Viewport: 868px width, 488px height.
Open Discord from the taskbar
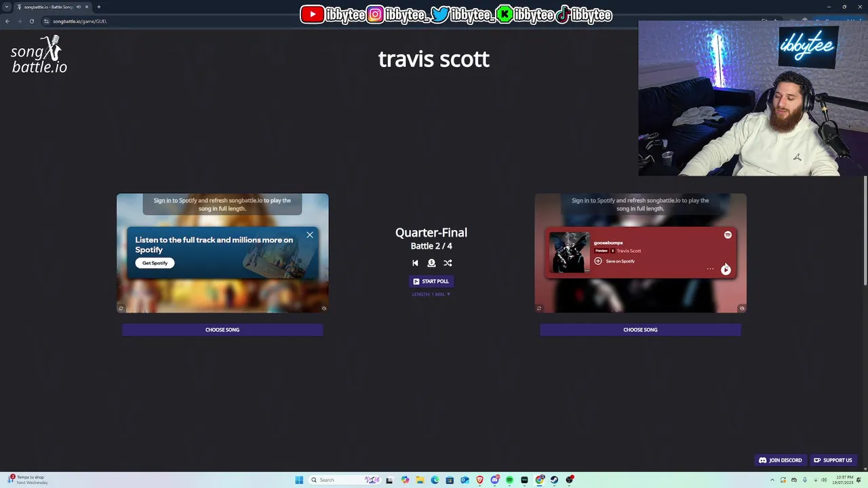point(495,480)
